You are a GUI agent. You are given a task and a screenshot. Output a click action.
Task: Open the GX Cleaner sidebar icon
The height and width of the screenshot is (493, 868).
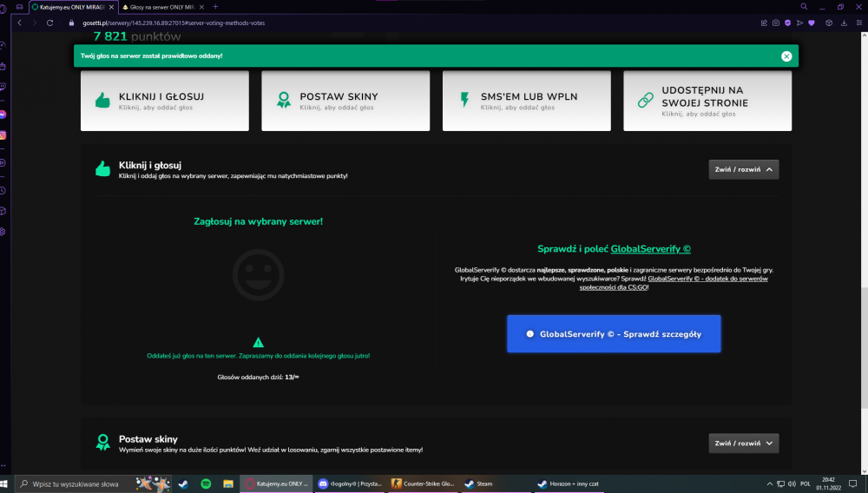coord(3,66)
